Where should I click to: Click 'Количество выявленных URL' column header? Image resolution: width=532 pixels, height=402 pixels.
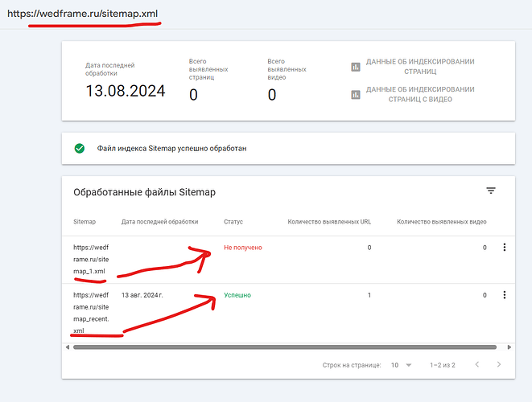pyautogui.click(x=329, y=222)
